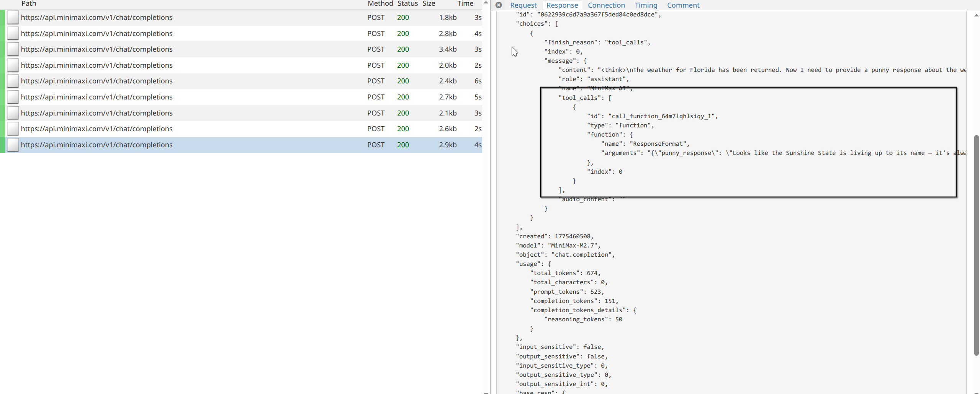
Task: Sort flows by the Time column header
Action: [x=465, y=3]
